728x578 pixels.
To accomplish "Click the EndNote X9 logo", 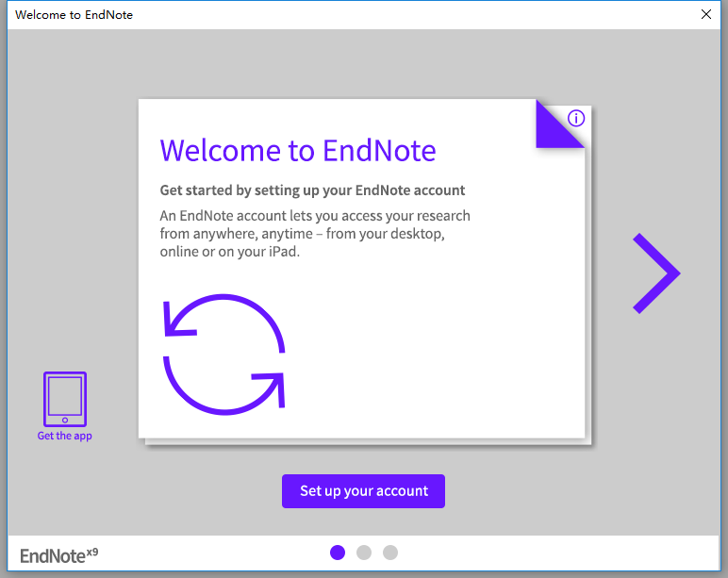I will [59, 555].
